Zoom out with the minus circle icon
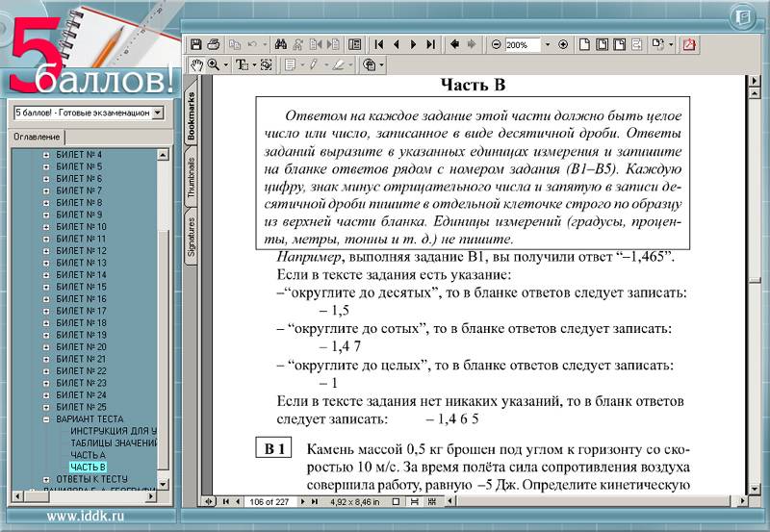Viewport: 770px width, 532px height. point(496,44)
